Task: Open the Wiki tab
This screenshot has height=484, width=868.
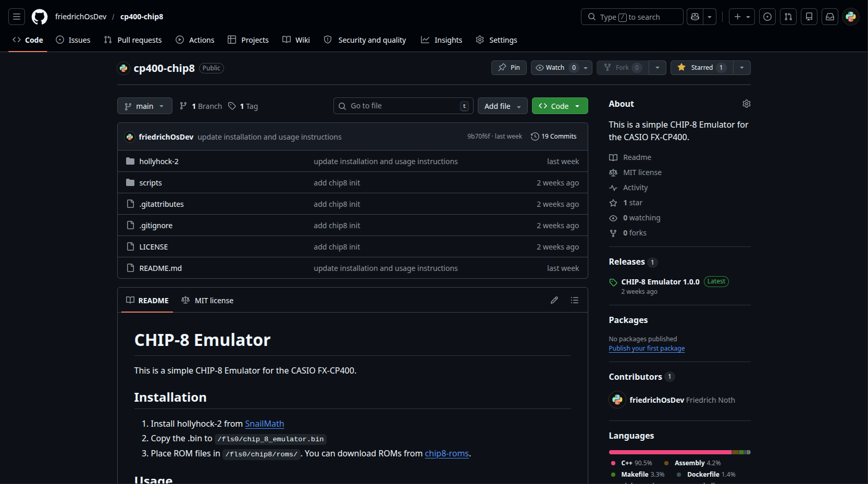Action: (296, 40)
